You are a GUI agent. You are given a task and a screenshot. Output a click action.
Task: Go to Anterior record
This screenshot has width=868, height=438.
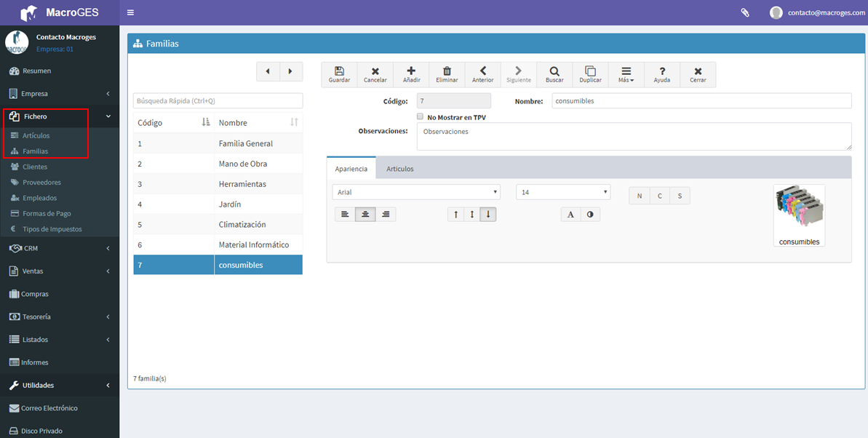click(x=482, y=75)
